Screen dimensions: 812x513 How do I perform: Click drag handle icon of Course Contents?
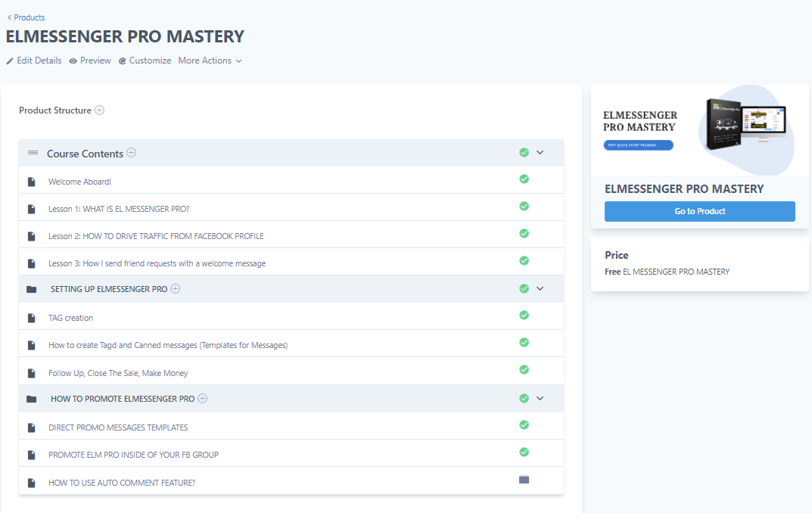33,153
